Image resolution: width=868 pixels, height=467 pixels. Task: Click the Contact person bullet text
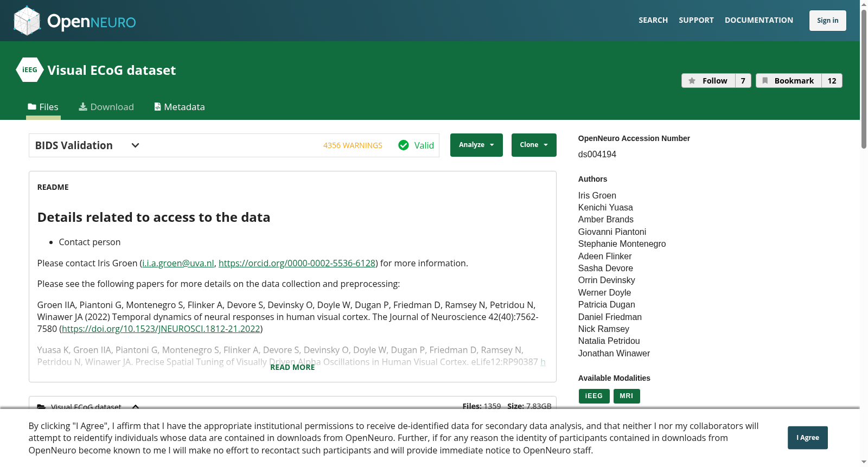[x=90, y=242]
